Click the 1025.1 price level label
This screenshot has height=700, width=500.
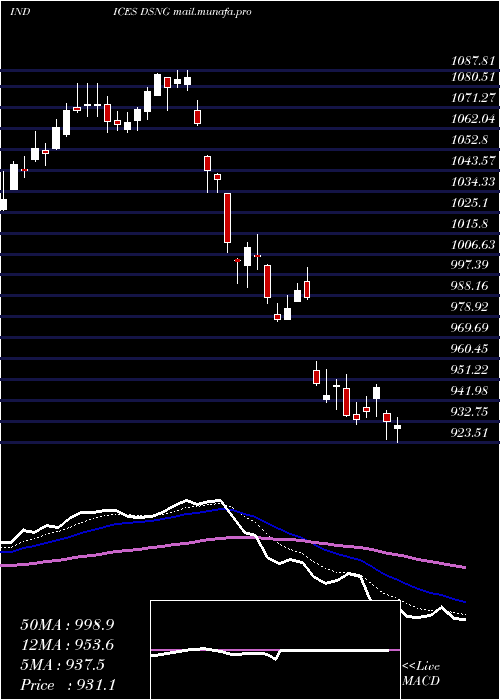[x=471, y=203]
